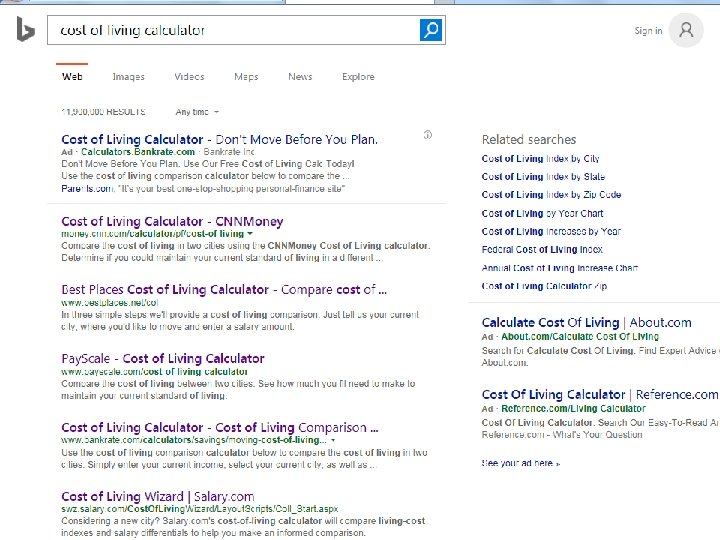Click About.com/Calculate Cost Of Living ad URL

tap(580, 337)
